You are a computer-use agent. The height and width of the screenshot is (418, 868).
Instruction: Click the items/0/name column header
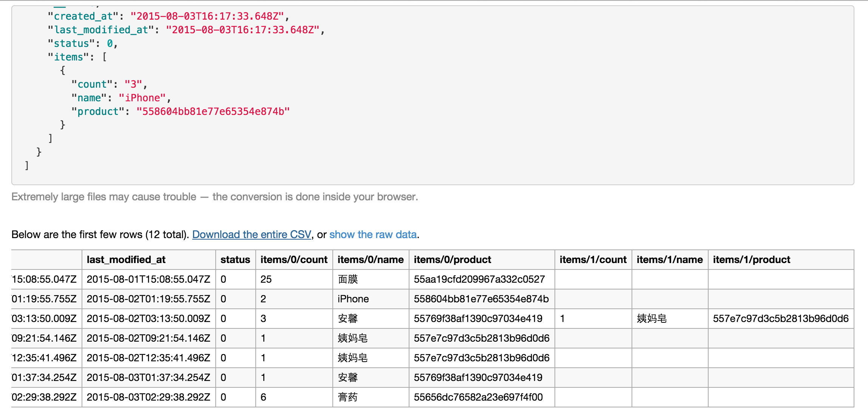pos(370,260)
